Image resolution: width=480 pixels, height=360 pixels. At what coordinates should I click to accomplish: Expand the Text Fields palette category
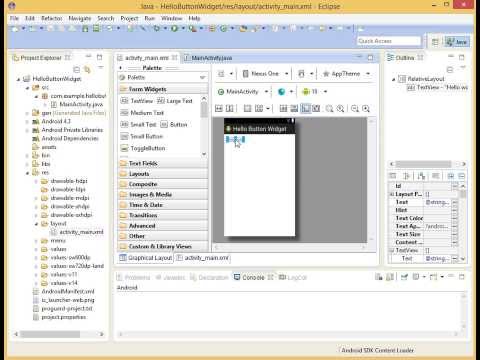[163, 163]
